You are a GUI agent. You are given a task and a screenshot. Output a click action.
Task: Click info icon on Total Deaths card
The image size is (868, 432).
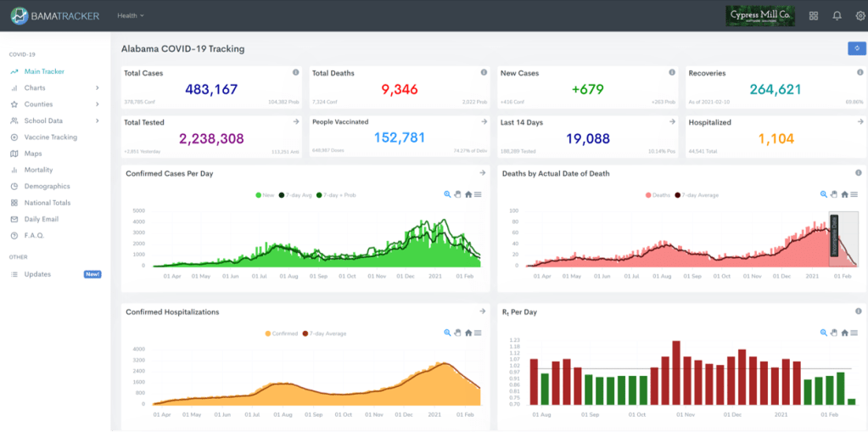[x=484, y=73]
